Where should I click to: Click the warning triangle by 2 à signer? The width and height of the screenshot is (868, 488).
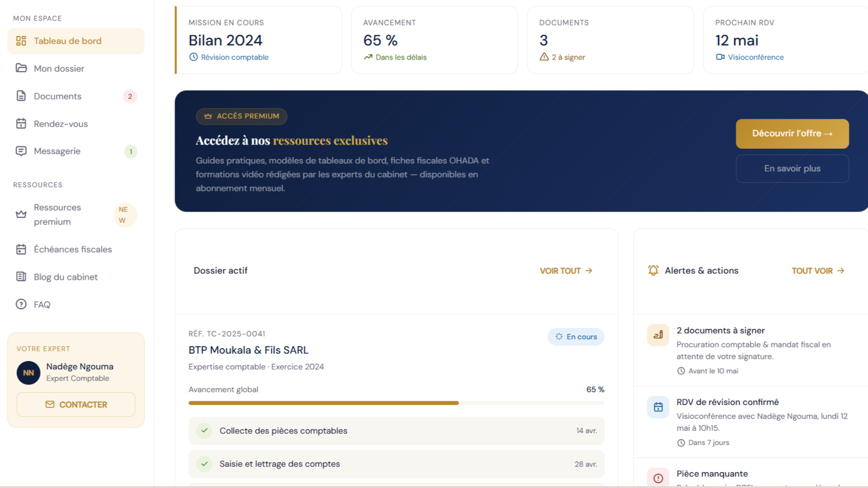point(544,57)
